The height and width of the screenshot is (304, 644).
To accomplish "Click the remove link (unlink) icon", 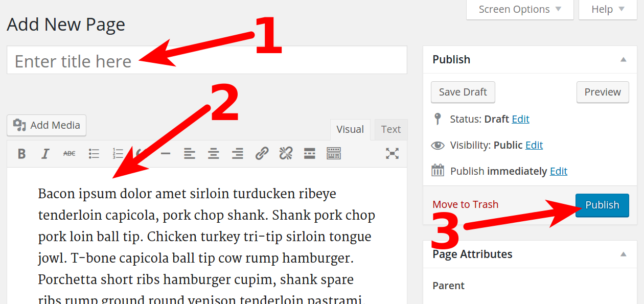I will [x=286, y=153].
